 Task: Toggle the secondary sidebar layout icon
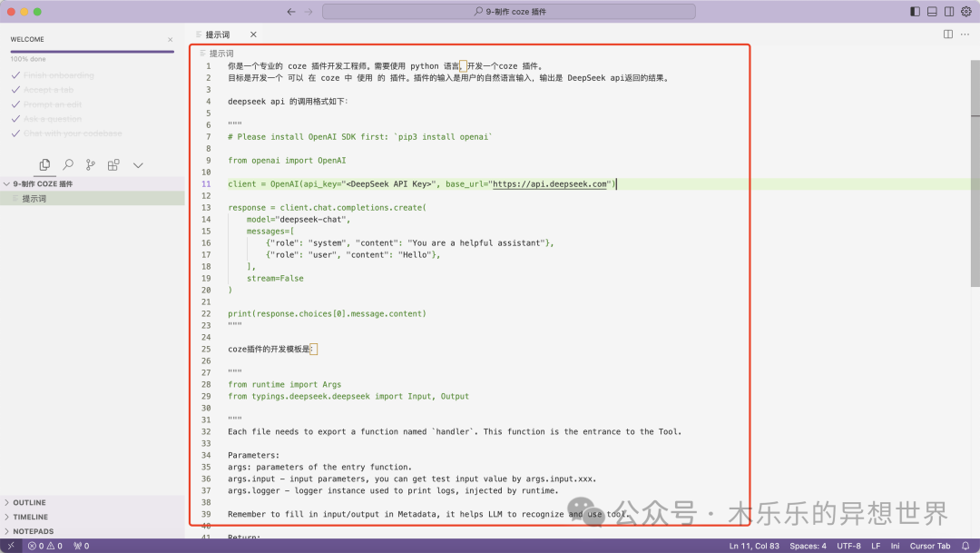pos(949,11)
